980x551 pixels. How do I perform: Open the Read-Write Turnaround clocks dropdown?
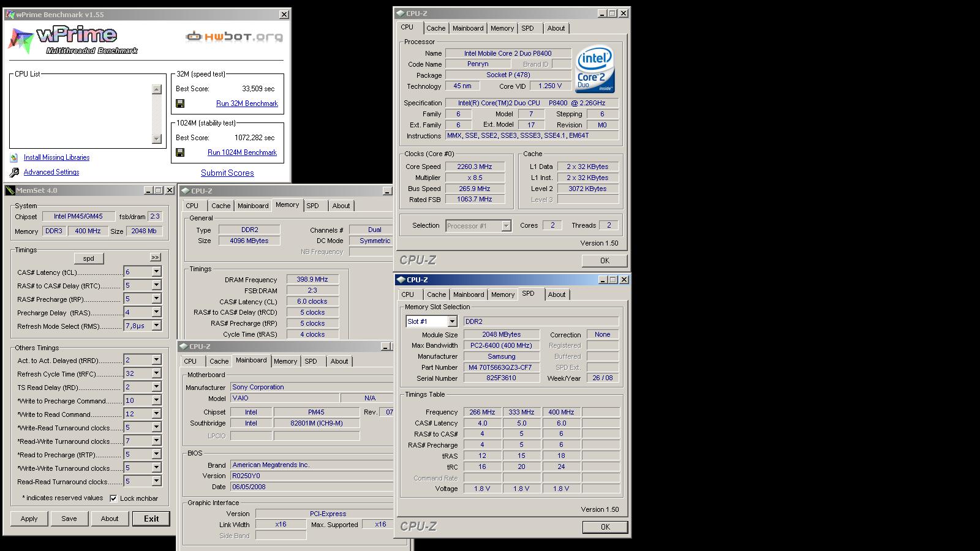(156, 441)
